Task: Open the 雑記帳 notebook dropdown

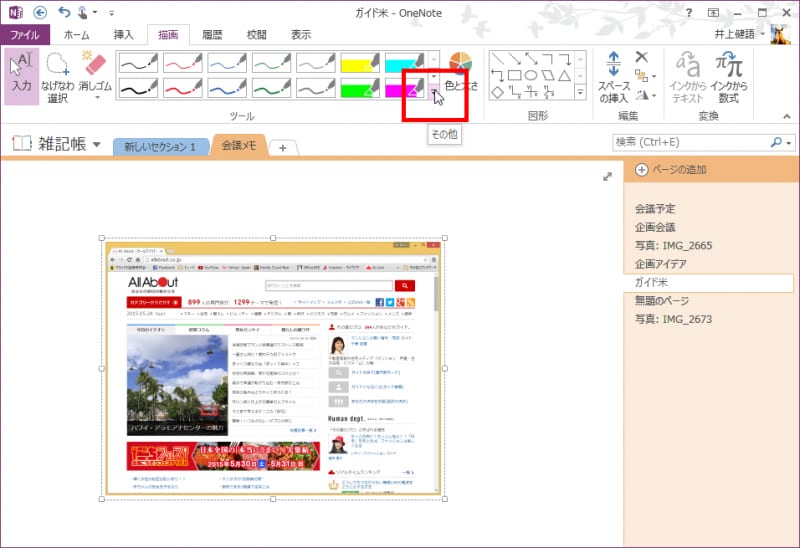Action: coord(96,145)
